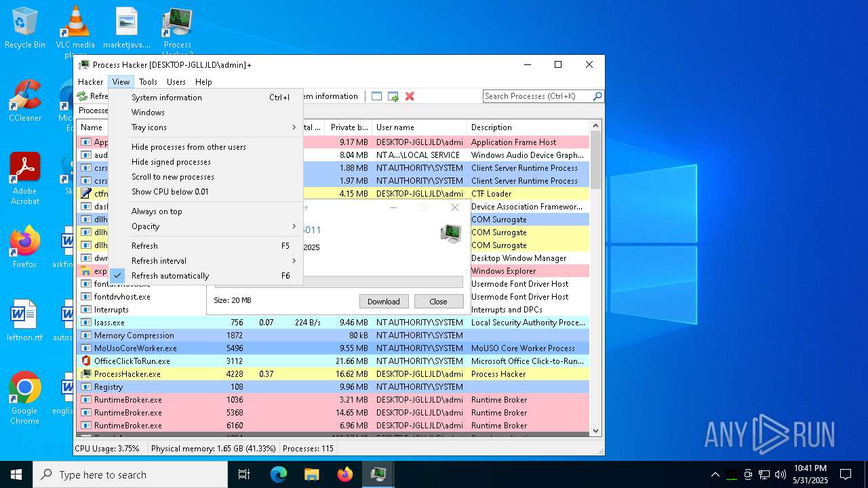Open Task View on taskbar

(244, 474)
